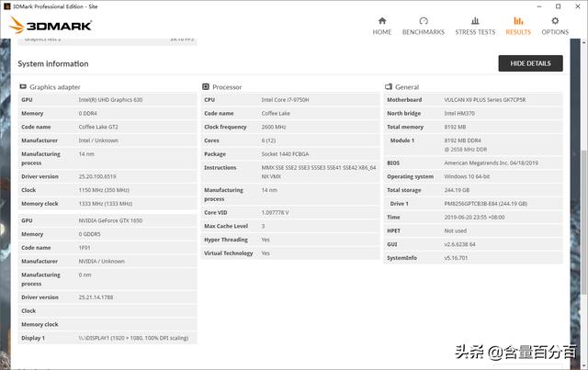The width and height of the screenshot is (588, 370).
Task: Select the 2019-06-20 23:55 time value
Action: coord(475,217)
